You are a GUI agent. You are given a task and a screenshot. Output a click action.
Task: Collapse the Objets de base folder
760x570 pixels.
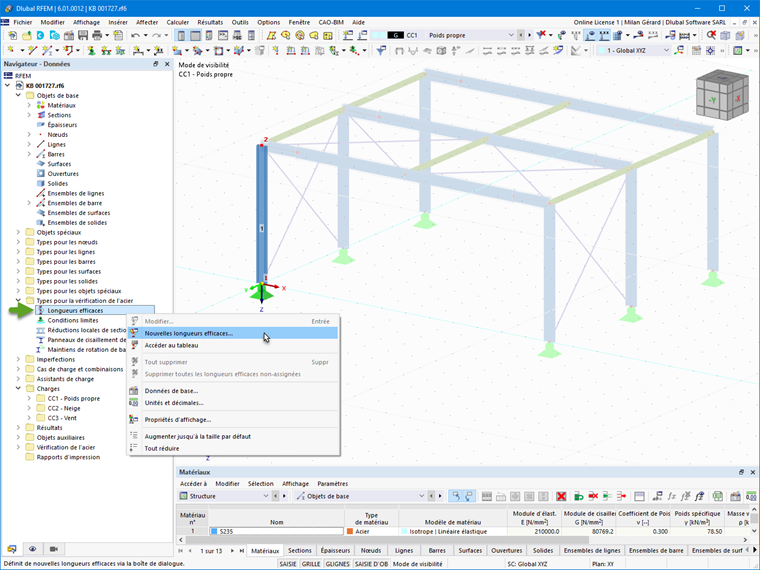pos(18,95)
